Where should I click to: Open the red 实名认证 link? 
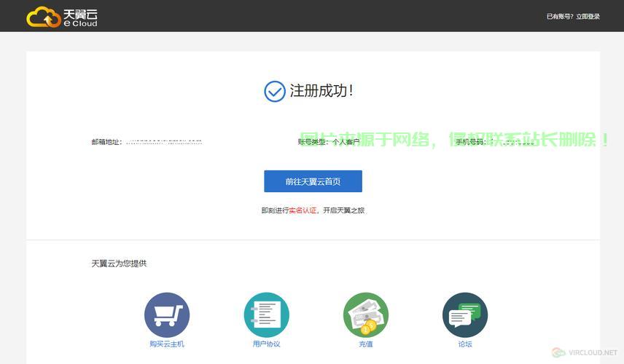coord(303,210)
